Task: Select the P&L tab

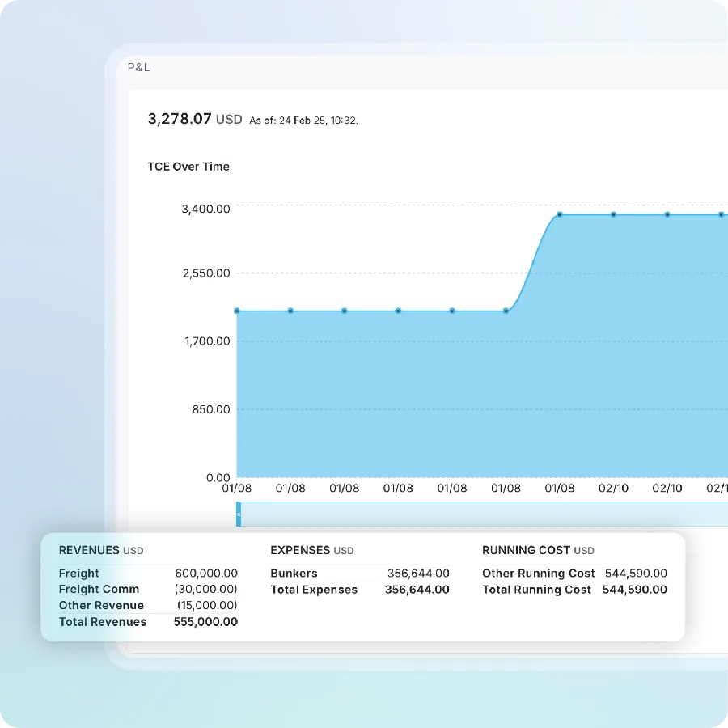Action: [x=138, y=67]
